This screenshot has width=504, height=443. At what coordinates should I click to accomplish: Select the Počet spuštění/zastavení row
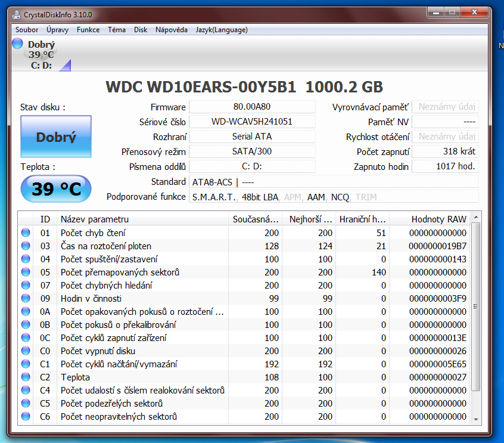click(x=244, y=259)
